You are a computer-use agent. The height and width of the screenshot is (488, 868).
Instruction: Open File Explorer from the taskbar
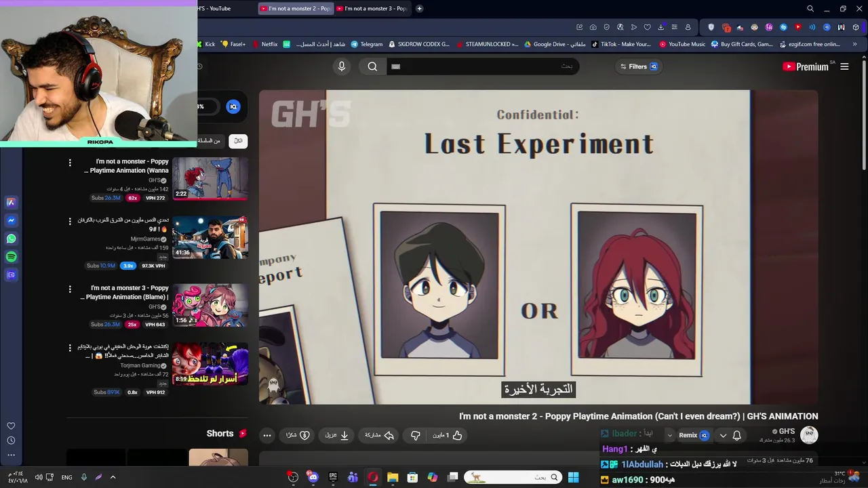tap(393, 477)
